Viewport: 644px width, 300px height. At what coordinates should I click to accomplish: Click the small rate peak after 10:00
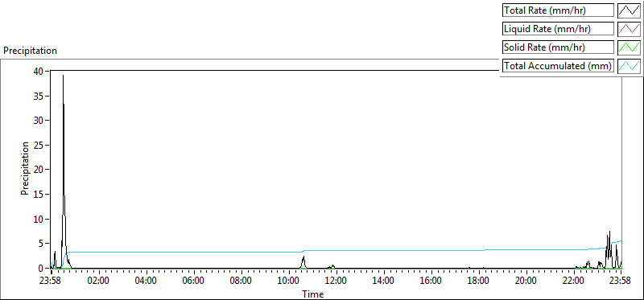click(x=303, y=257)
